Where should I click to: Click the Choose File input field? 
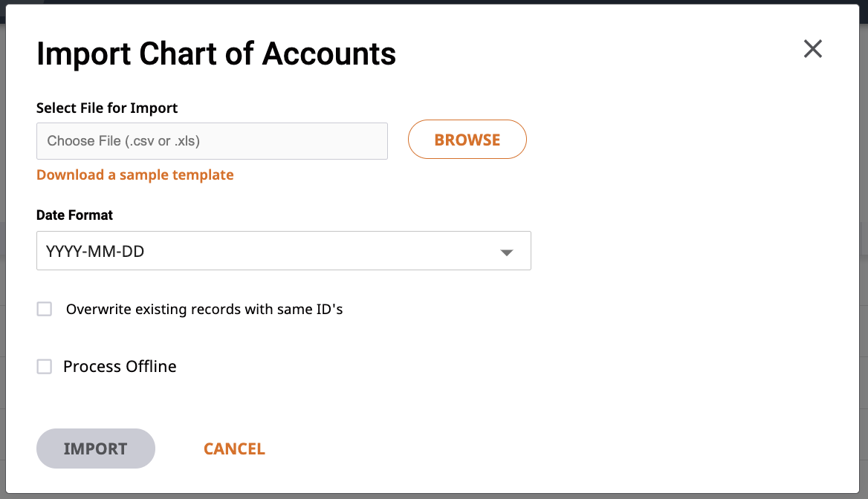[x=212, y=141]
